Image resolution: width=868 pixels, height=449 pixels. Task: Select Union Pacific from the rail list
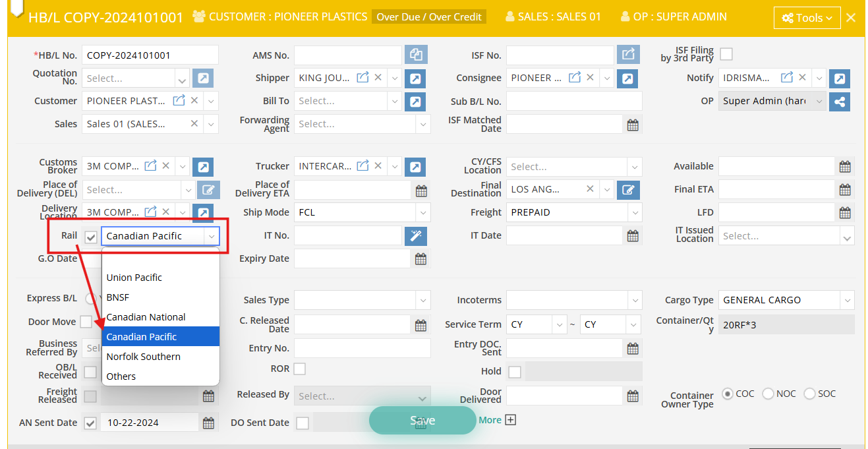134,278
